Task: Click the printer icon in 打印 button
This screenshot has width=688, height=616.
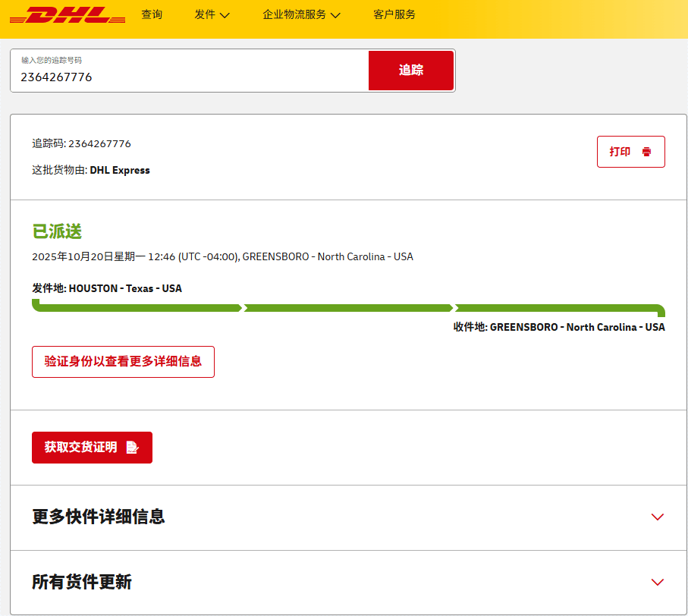Action: pyautogui.click(x=646, y=152)
